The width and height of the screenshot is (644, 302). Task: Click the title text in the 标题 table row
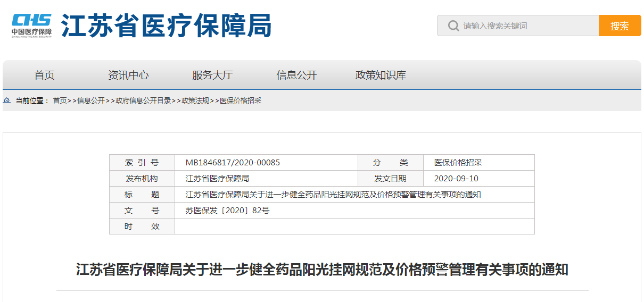click(x=333, y=195)
